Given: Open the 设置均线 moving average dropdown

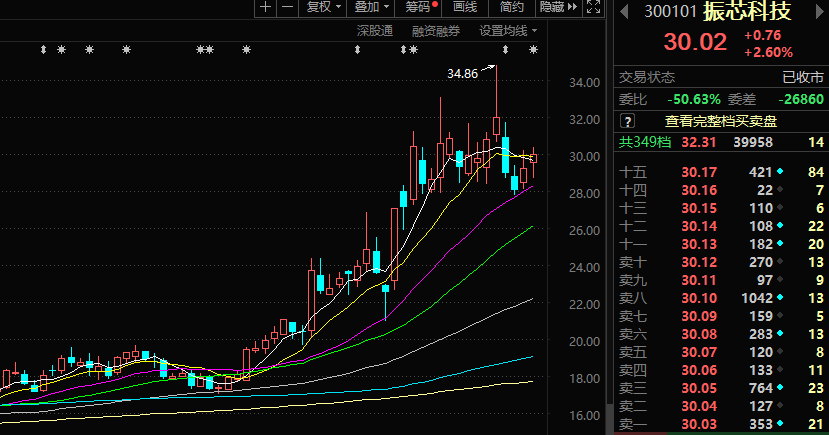Looking at the screenshot, I should coord(507,31).
